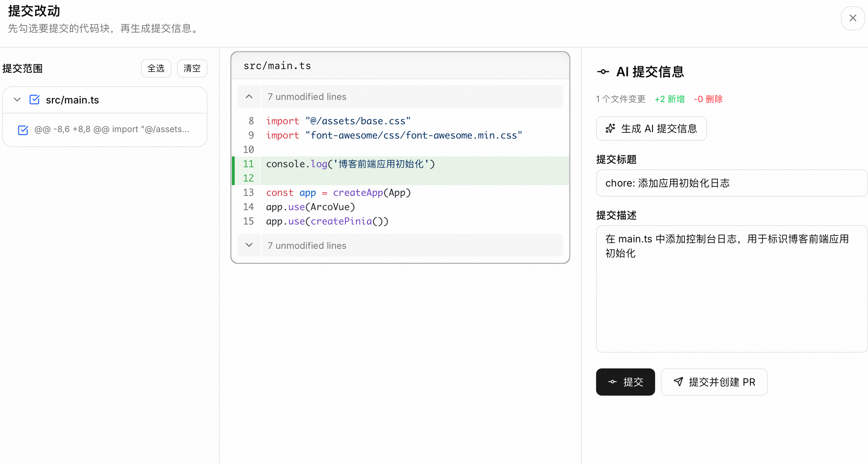Viewport: 868px width, 464px height.
Task: Expand the upper 7 unmodified lines
Action: coord(249,96)
